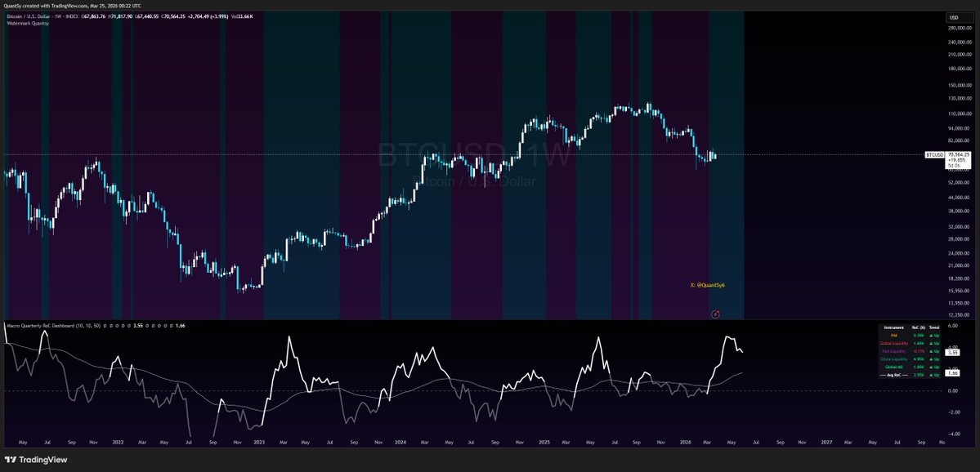Click the red lightning event marker icon
980x472 pixels.
(x=716, y=314)
